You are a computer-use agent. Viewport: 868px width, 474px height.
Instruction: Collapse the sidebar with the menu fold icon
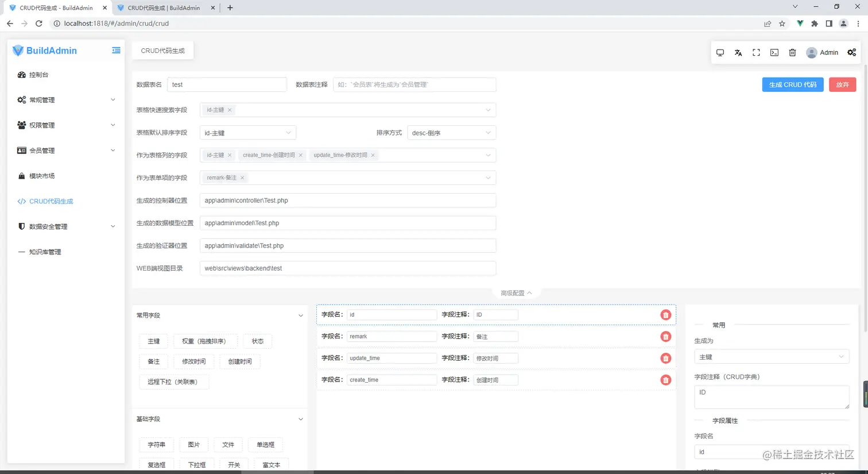click(116, 51)
